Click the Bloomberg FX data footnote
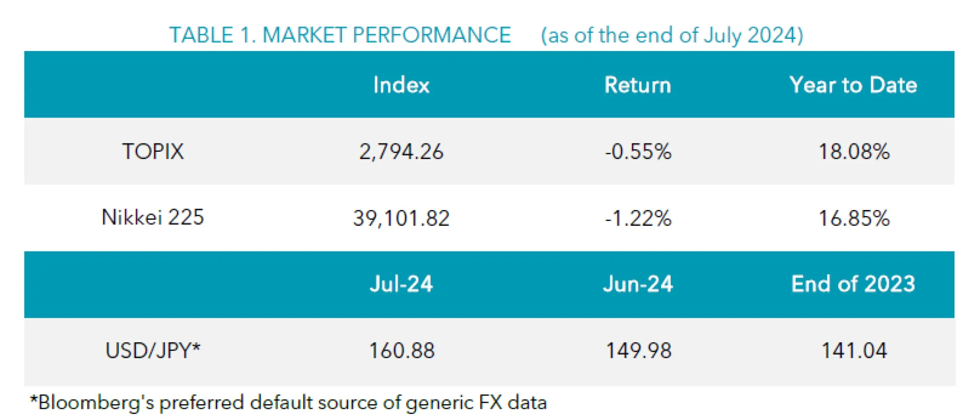This screenshot has height=420, width=980. pos(288,403)
